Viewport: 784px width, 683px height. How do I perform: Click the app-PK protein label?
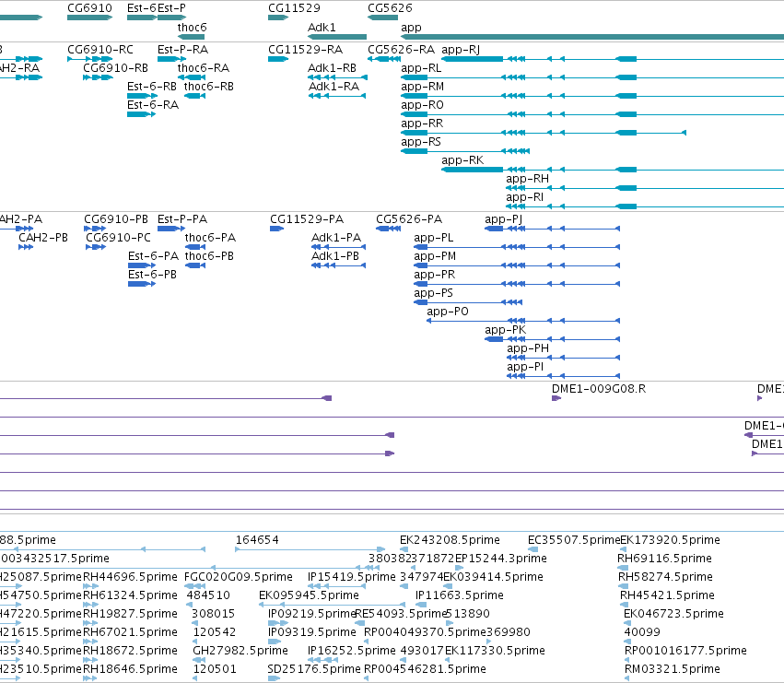pos(506,330)
